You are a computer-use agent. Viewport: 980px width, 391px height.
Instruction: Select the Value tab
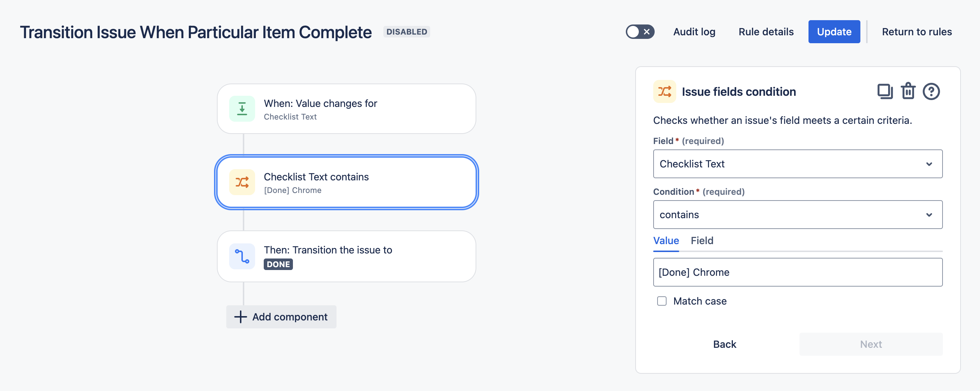click(666, 241)
